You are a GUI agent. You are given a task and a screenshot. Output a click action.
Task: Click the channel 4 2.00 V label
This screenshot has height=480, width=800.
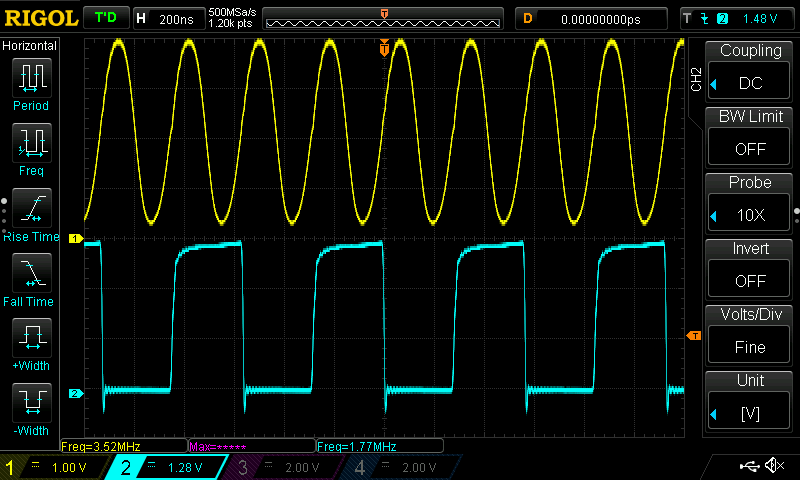[x=419, y=468]
